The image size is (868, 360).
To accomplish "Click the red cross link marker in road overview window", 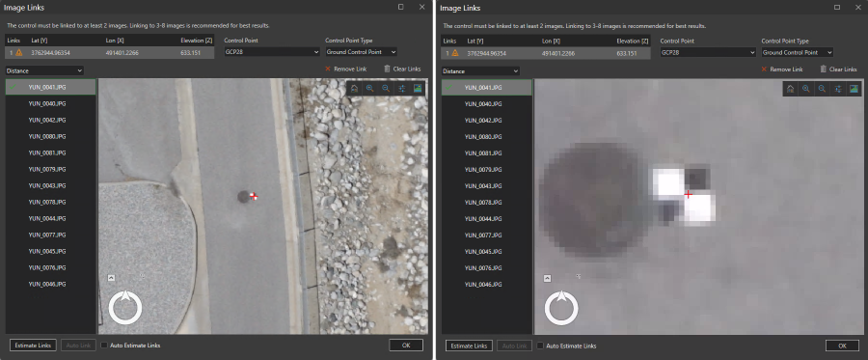I will [x=254, y=196].
